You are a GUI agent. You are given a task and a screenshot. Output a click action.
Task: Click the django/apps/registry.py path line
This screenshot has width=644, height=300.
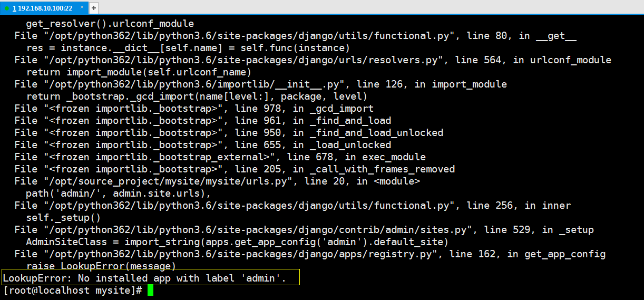coord(310,254)
